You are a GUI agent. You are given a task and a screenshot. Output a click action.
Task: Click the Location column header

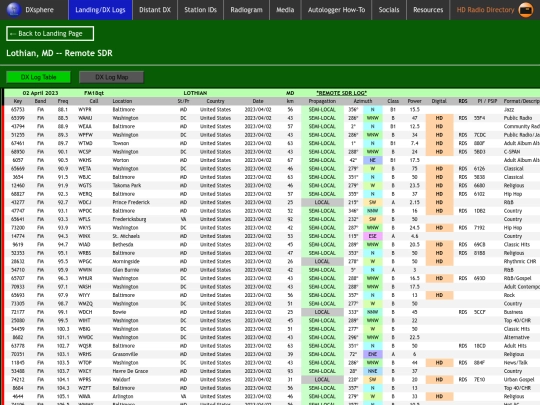(x=122, y=101)
